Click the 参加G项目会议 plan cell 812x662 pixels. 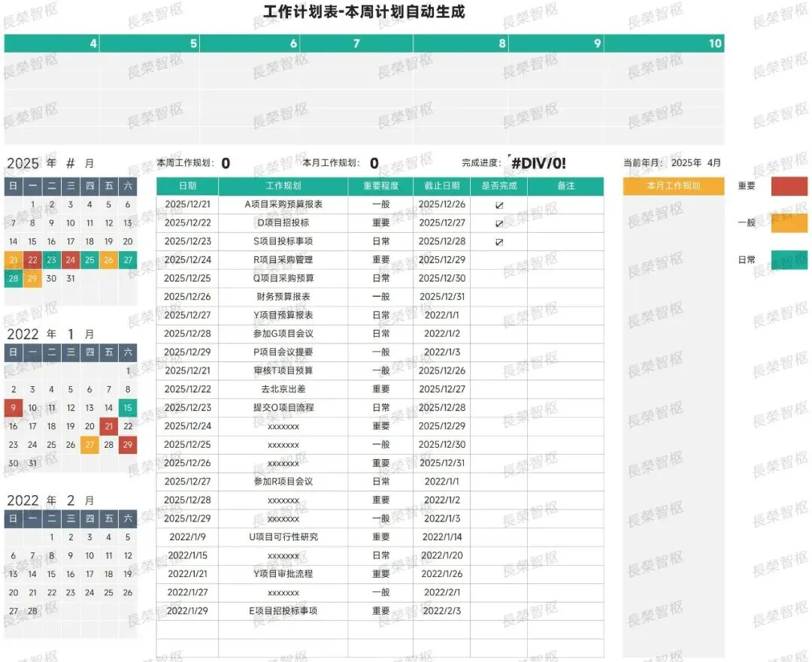[x=283, y=334]
